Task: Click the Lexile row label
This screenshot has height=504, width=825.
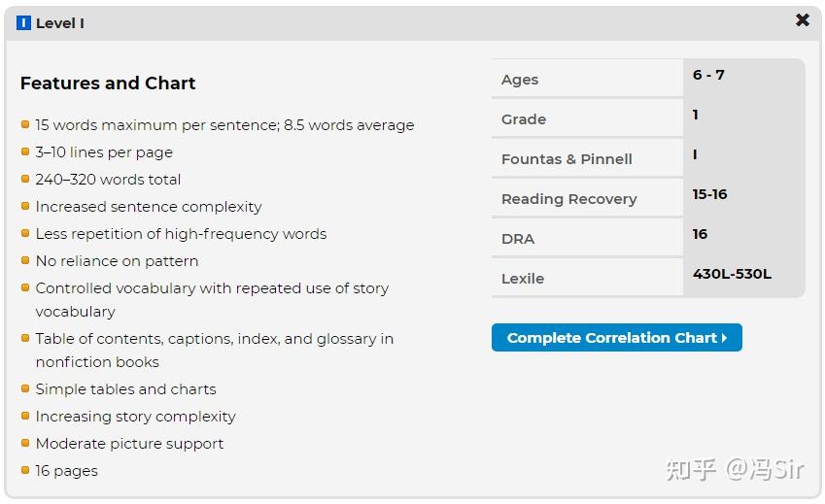Action: [523, 279]
